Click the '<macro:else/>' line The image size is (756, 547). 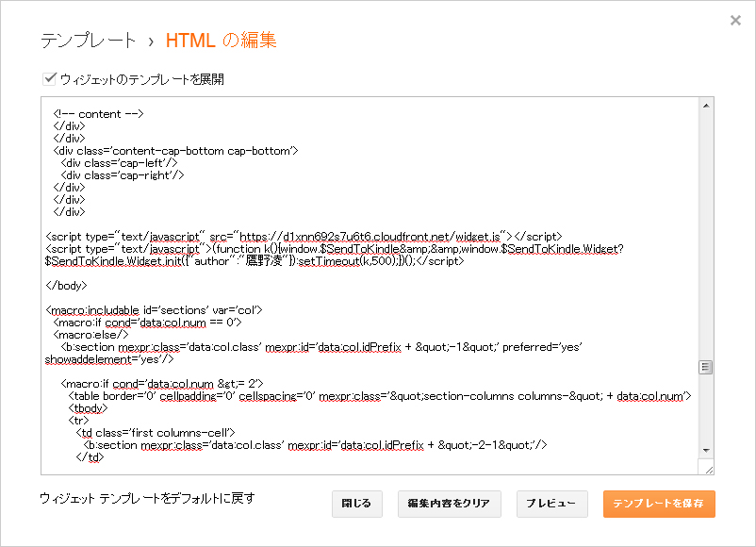tap(90, 335)
